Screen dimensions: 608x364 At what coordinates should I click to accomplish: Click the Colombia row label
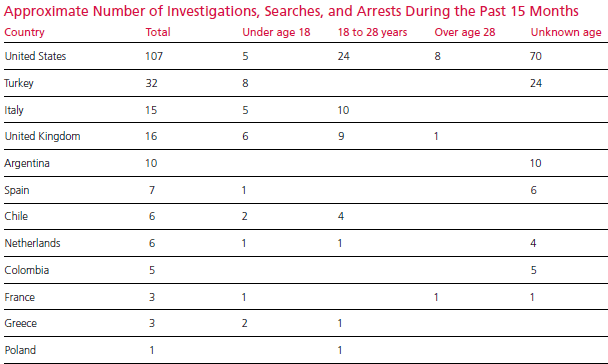[x=26, y=270]
